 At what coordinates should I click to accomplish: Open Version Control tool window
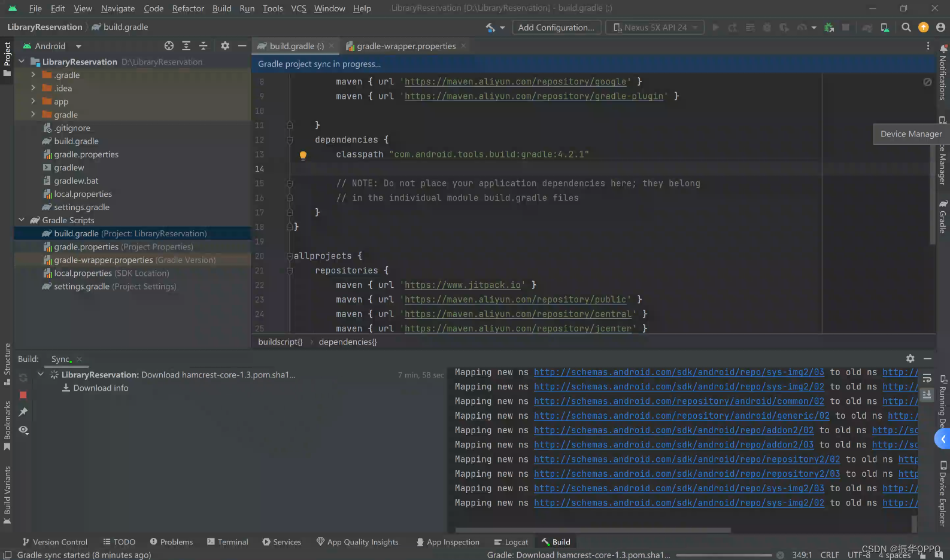click(54, 542)
